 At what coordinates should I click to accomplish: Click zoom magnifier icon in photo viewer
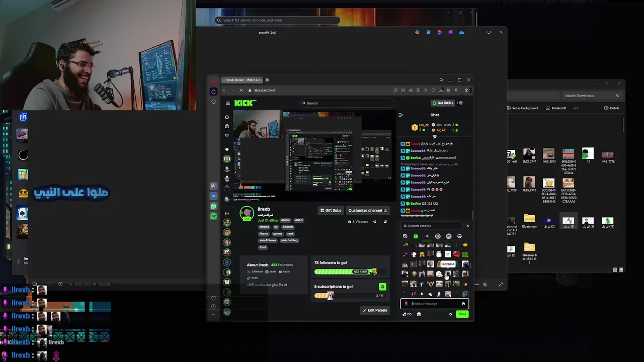[485, 285]
